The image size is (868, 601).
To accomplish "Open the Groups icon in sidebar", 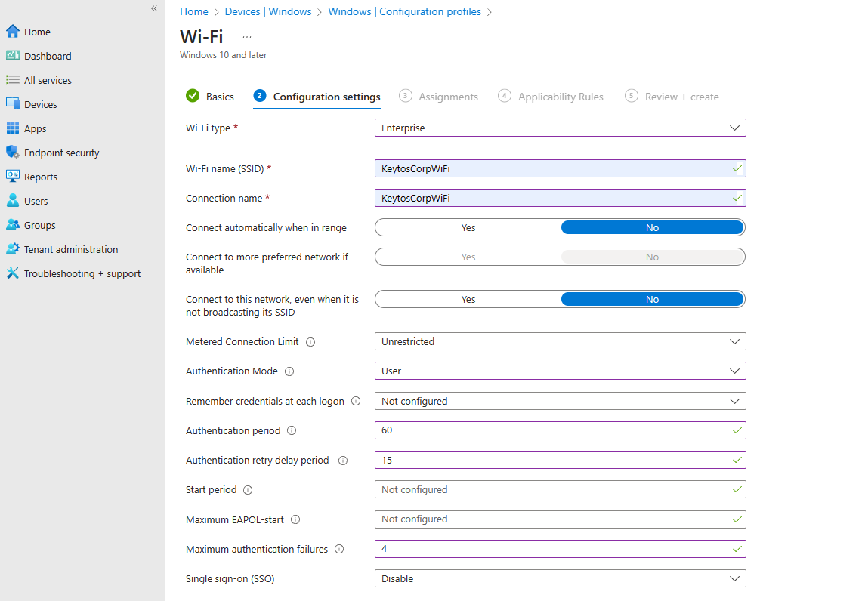I will [x=13, y=225].
